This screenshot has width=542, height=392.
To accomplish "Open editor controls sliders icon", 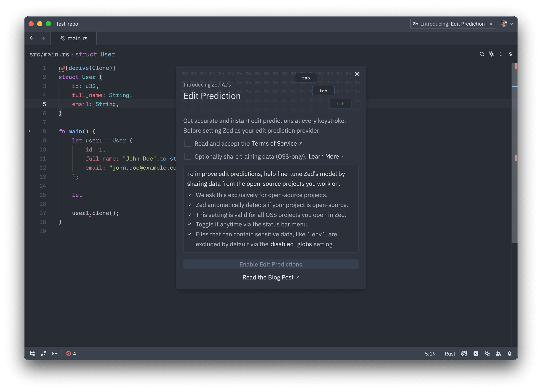I will point(510,54).
